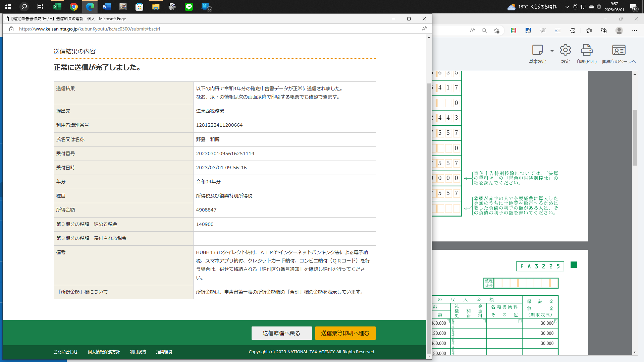Screen dimensions: 644x362
Task: Click the 納める税金 value 140900
Action: click(x=205, y=224)
